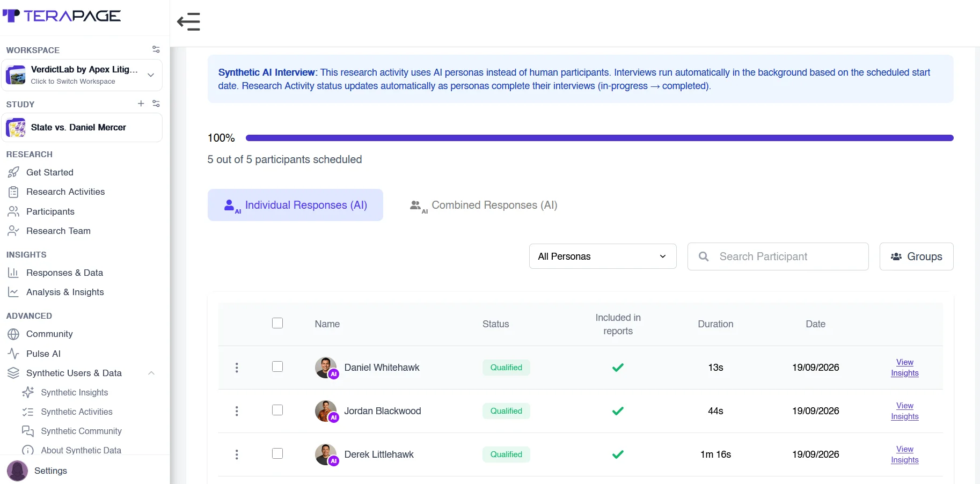This screenshot has width=980, height=484.
Task: Open row actions menu for Derek Littlehawk
Action: (237, 454)
